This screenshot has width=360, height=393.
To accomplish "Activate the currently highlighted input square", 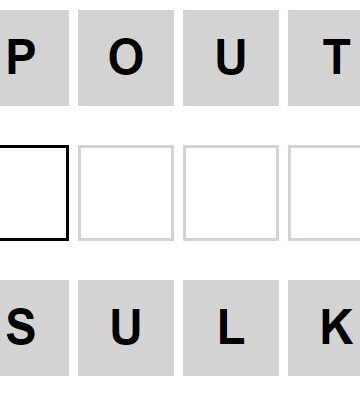I will tap(34, 193).
